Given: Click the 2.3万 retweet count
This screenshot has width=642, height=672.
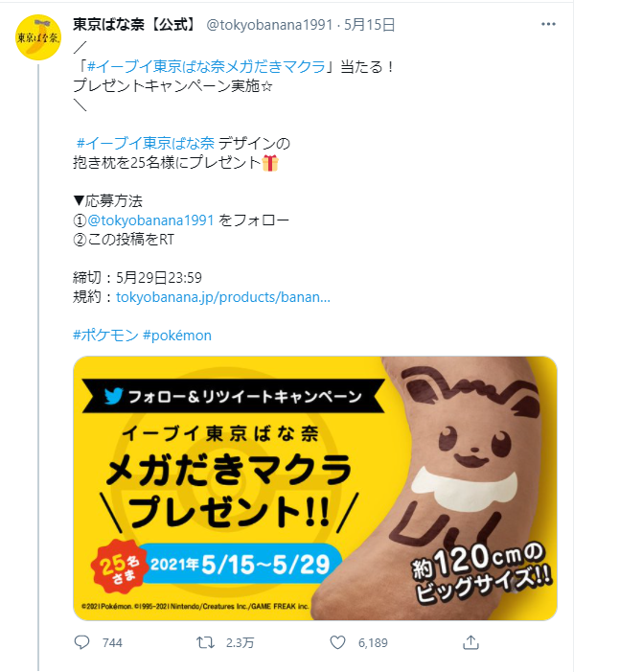Looking at the screenshot, I should pyautogui.click(x=240, y=643).
